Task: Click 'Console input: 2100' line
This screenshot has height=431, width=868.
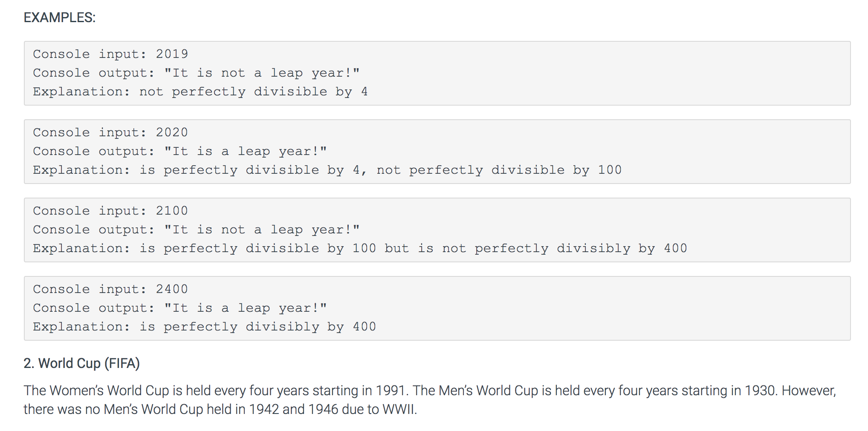Action: click(x=110, y=211)
